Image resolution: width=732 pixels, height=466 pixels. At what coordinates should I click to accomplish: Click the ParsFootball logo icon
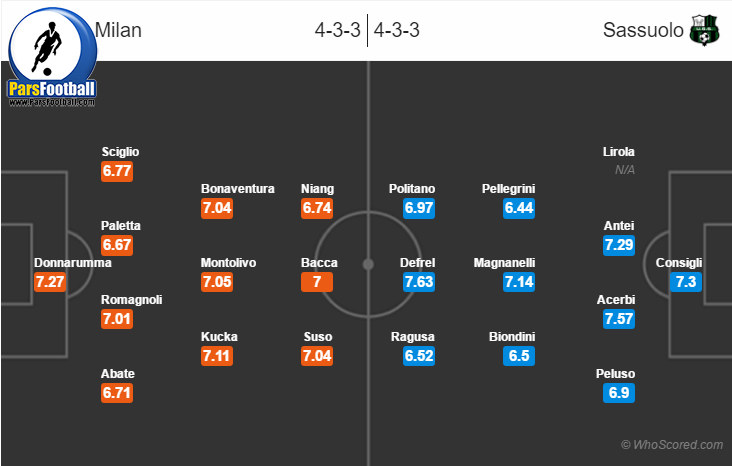52,55
